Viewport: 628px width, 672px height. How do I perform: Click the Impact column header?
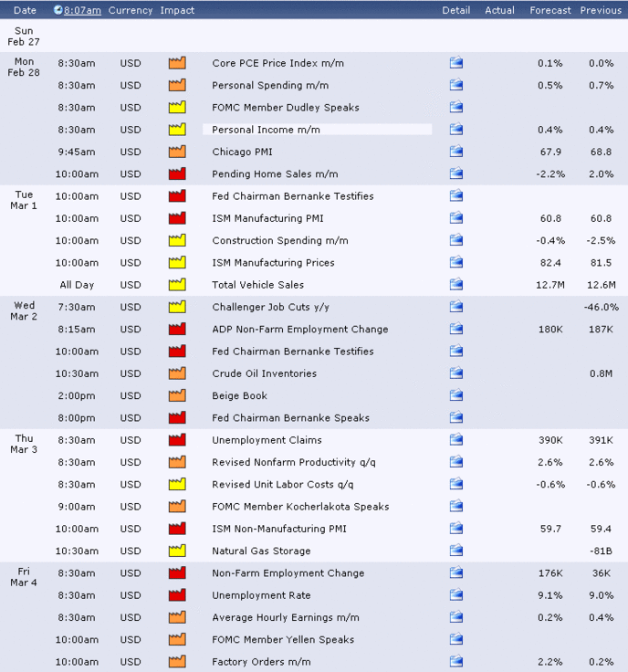coord(177,10)
